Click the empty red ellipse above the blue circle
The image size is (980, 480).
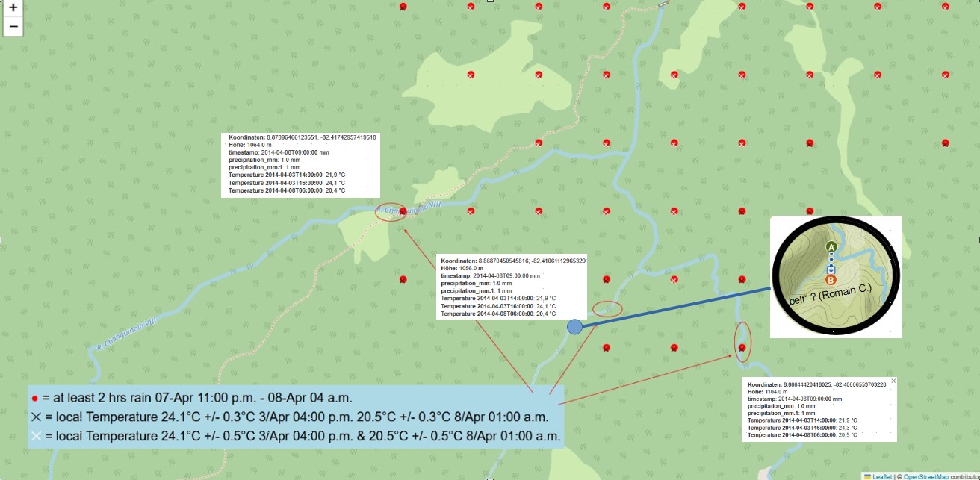[607, 308]
